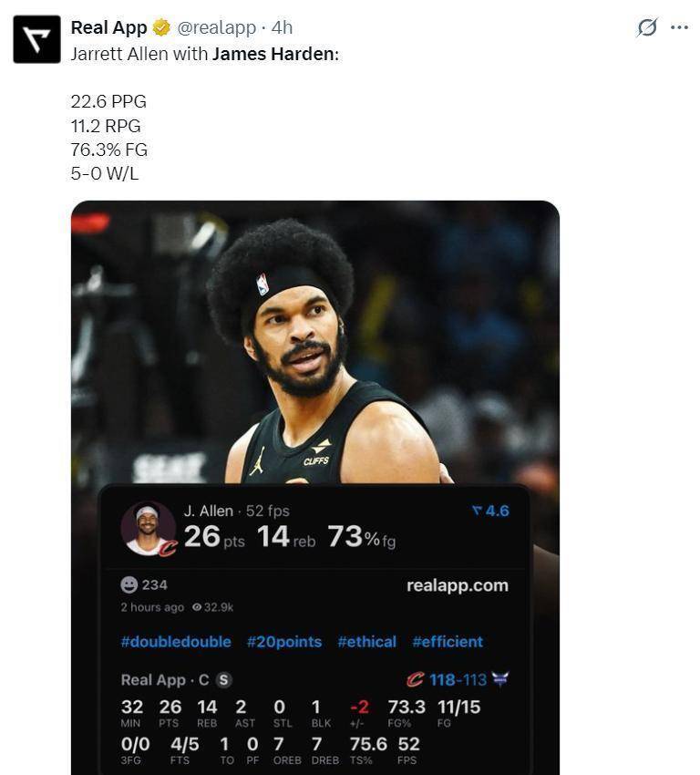Viewport: 700px width, 775px height.
Task: Click the Grok slashed-circle icon
Action: (x=647, y=27)
